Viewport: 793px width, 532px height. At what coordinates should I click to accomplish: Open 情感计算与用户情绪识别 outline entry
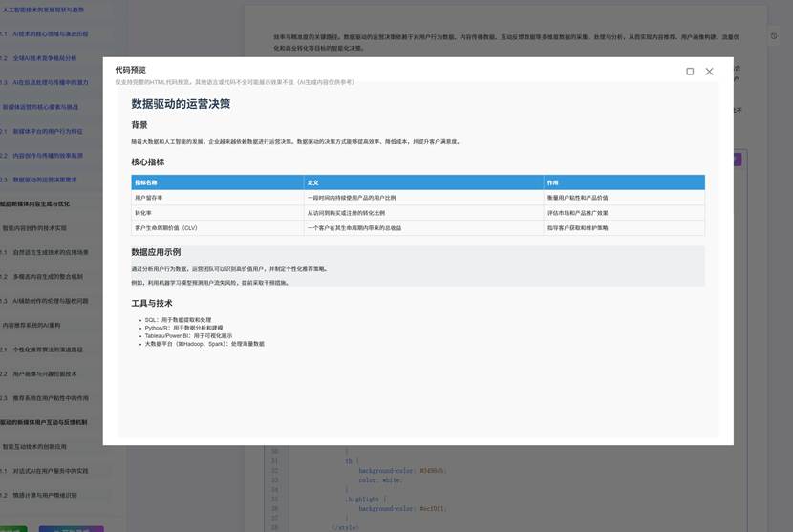pos(45,495)
